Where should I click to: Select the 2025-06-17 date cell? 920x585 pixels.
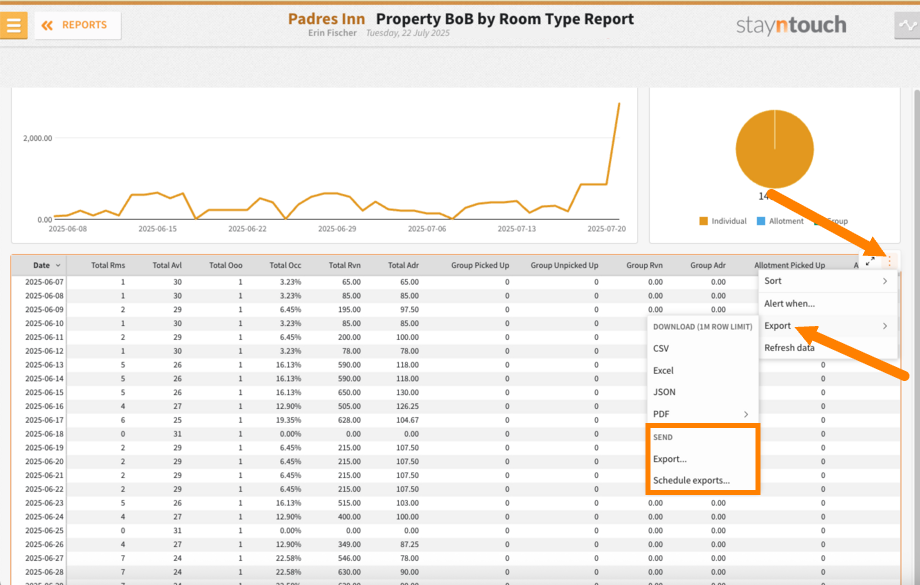tap(44, 420)
